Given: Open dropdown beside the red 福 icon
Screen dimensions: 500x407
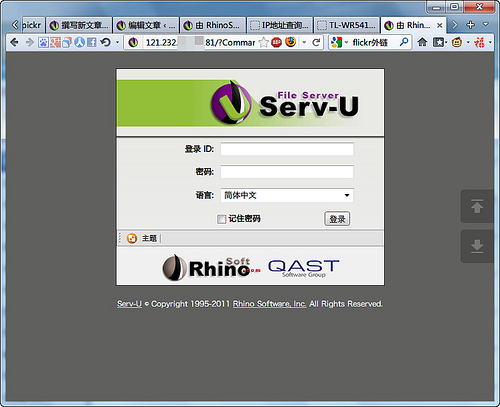Looking at the screenshot, I should pos(490,42).
